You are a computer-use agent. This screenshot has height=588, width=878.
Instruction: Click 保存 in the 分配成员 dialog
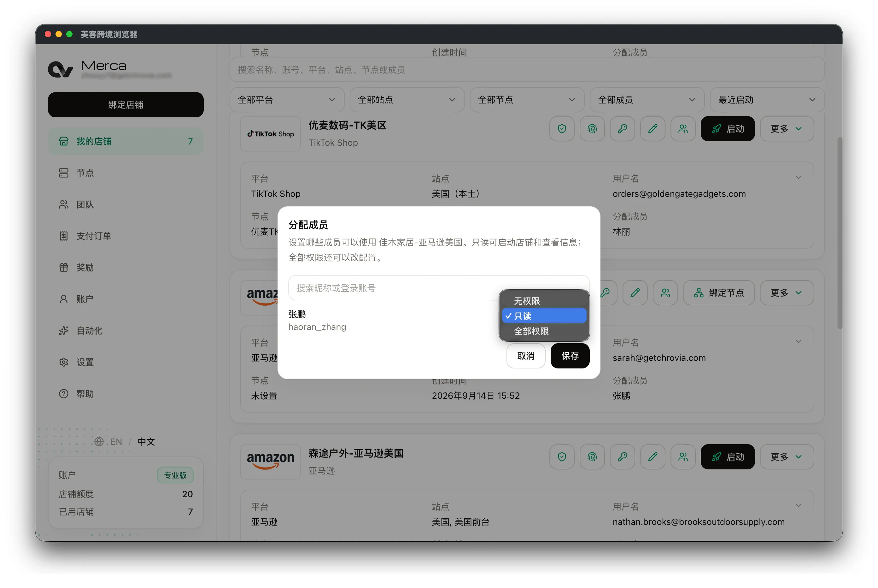pos(570,356)
